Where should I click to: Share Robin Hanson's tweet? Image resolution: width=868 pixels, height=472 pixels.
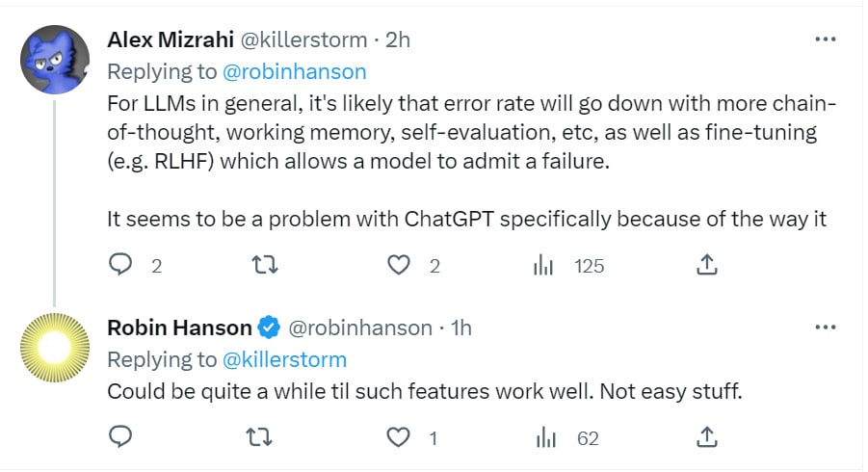point(706,436)
